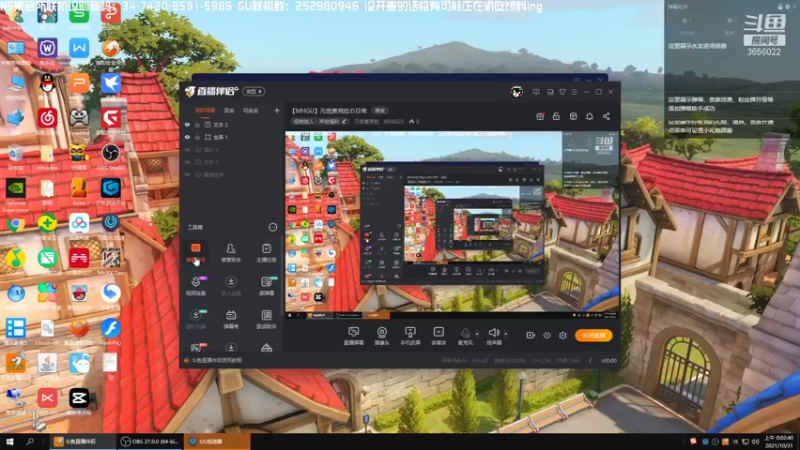Viewport: 800px width, 450px height.
Task: Expand the speaker device dropdown arrow
Action: tap(506, 334)
